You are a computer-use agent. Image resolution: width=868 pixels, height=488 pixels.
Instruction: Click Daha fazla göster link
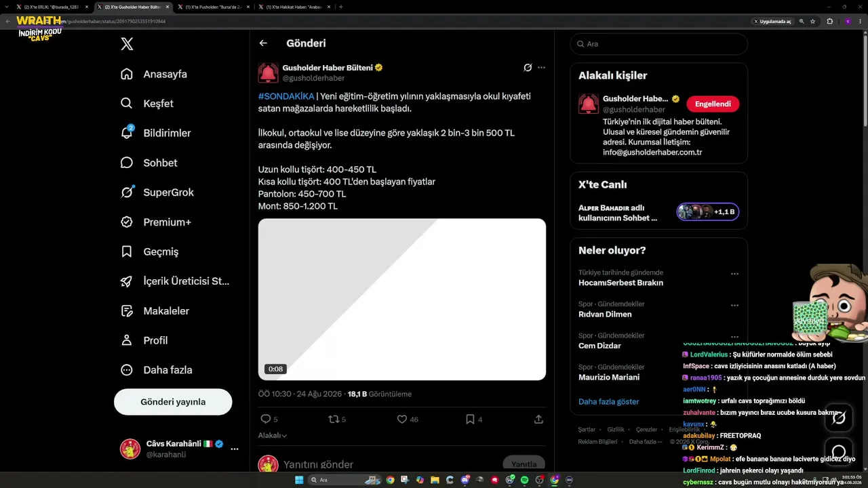(609, 401)
